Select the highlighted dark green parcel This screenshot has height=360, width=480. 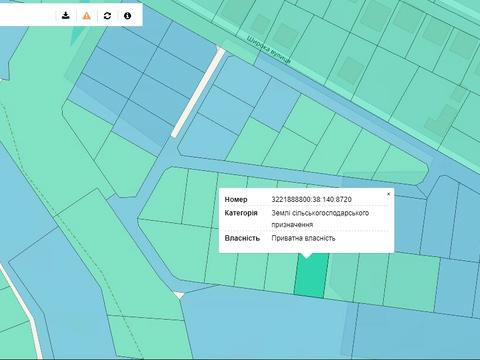click(311, 275)
